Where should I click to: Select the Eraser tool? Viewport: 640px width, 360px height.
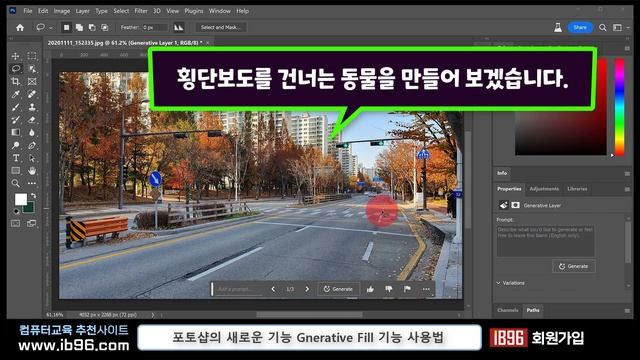[32, 120]
